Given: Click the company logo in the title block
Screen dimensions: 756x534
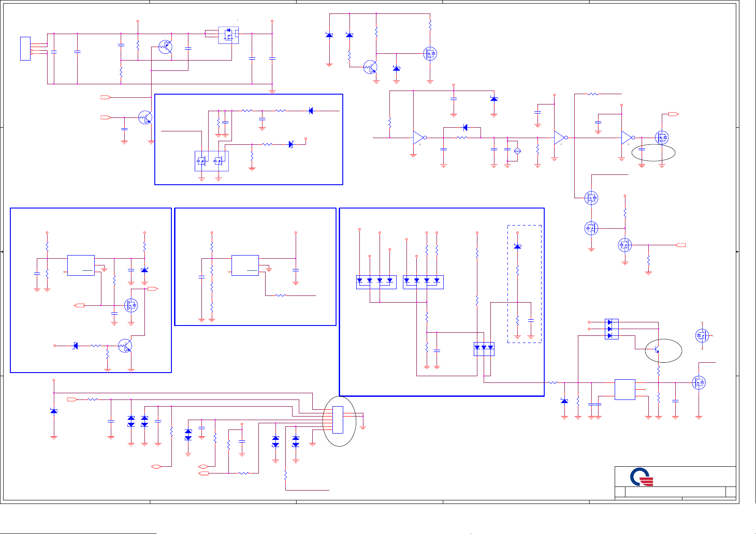Looking at the screenshot, I should tap(642, 477).
